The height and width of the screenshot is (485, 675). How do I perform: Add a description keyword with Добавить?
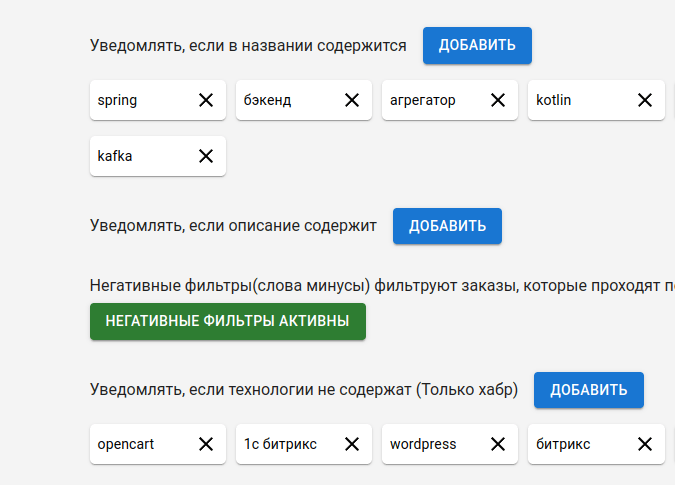click(447, 226)
